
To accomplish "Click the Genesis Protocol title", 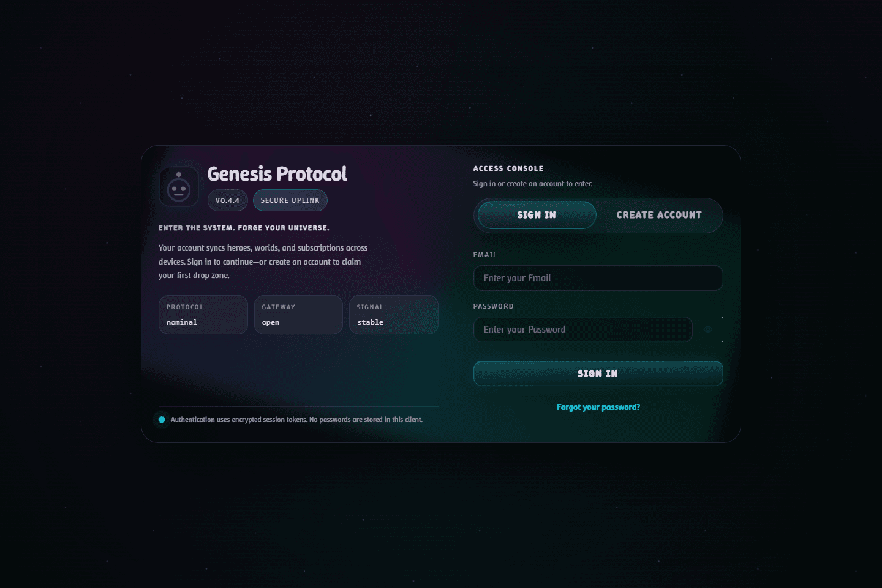I will point(277,174).
